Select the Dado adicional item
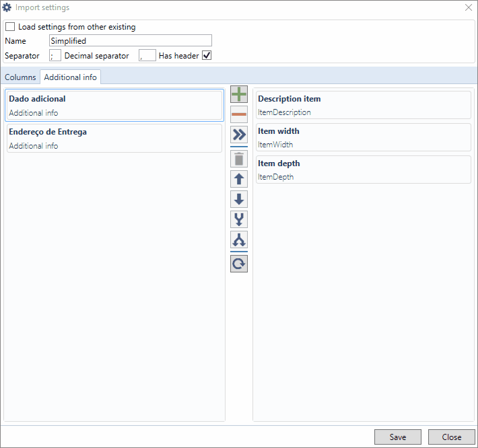478x448 pixels. click(x=114, y=106)
